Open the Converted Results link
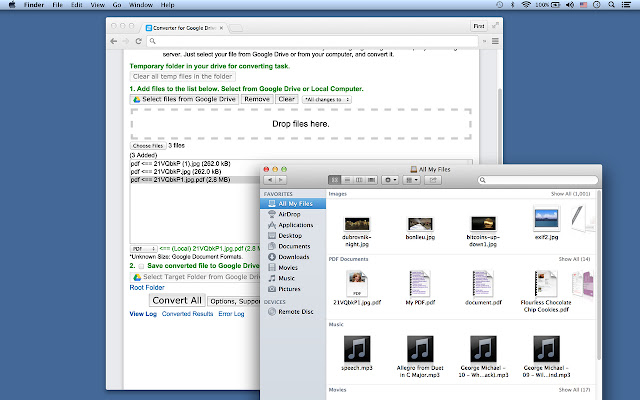 click(187, 314)
